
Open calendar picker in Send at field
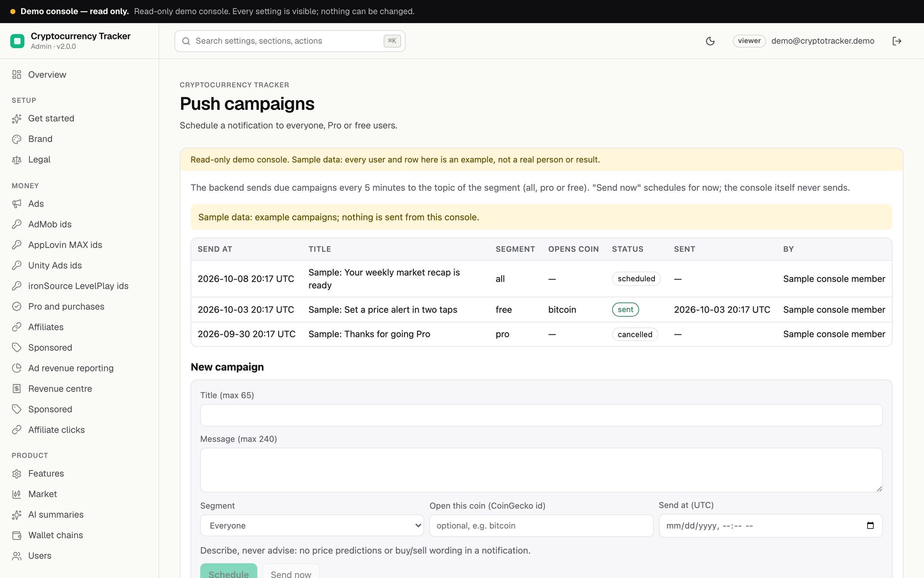point(870,525)
